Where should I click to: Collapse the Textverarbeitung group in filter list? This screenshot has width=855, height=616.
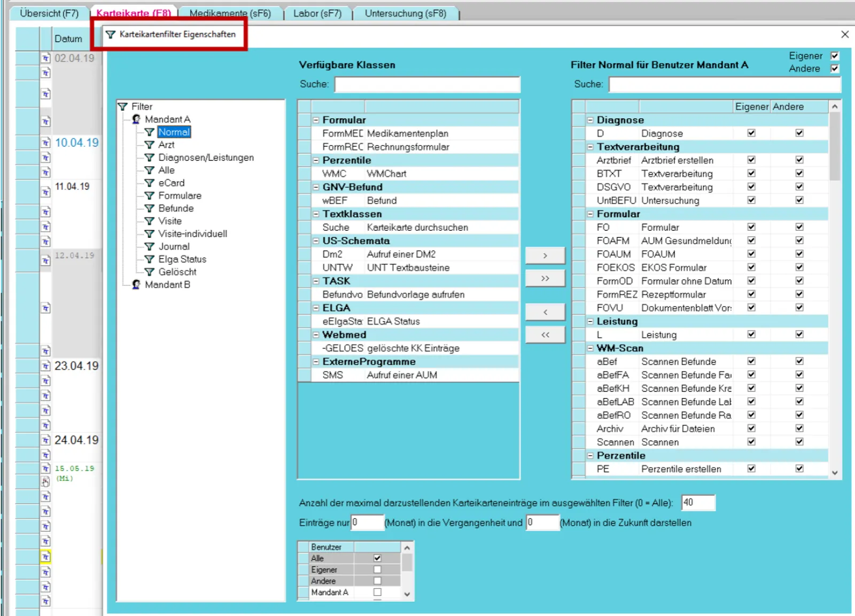coord(590,147)
